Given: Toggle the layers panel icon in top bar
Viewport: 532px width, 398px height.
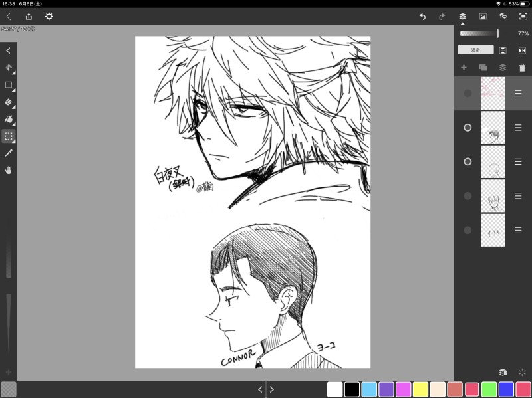Looking at the screenshot, I should (x=462, y=16).
